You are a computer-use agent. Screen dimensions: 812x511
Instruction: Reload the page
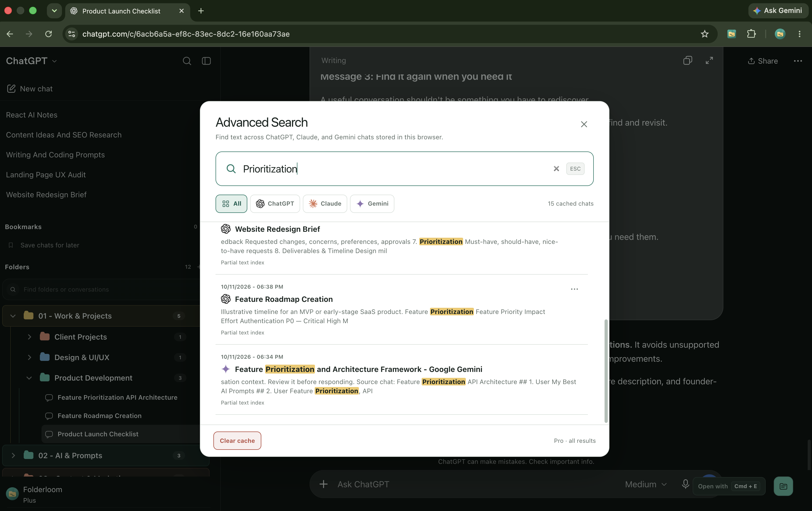(48, 34)
